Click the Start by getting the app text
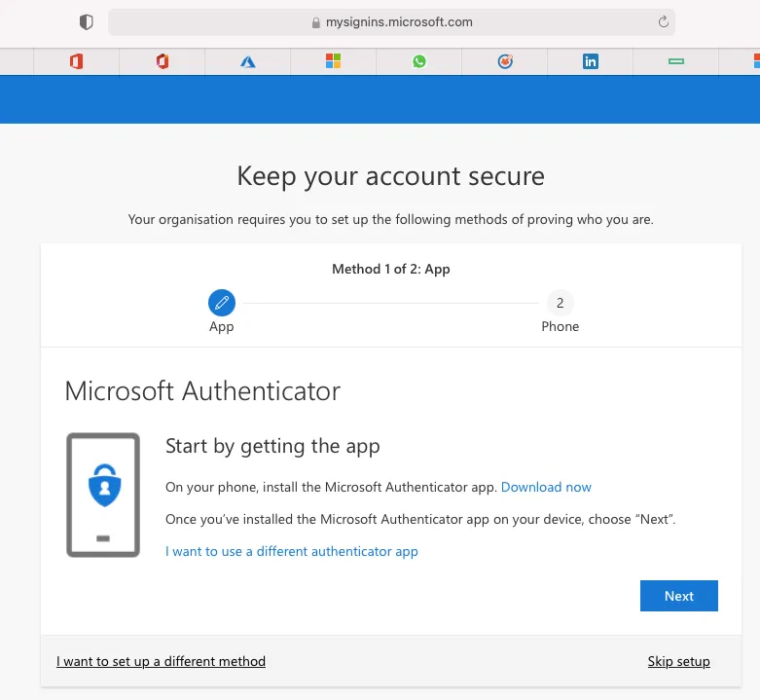 pyautogui.click(x=272, y=447)
